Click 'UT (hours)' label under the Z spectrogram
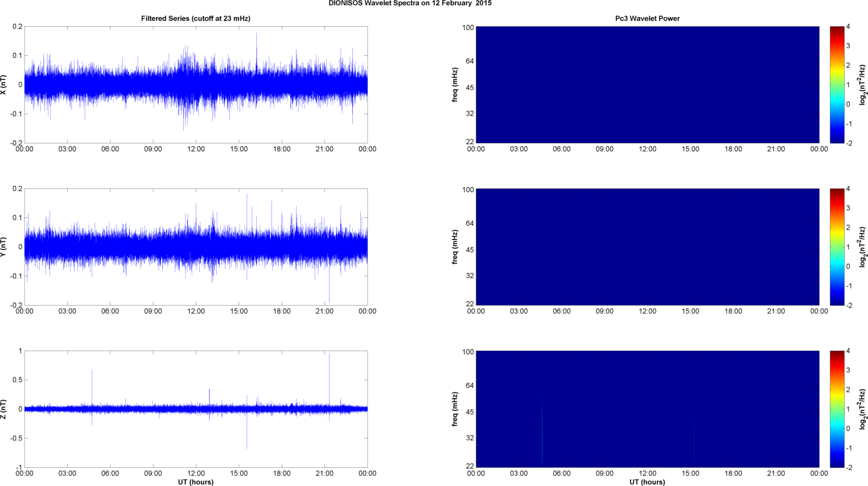Screen dimensions: 868x486 [647, 482]
